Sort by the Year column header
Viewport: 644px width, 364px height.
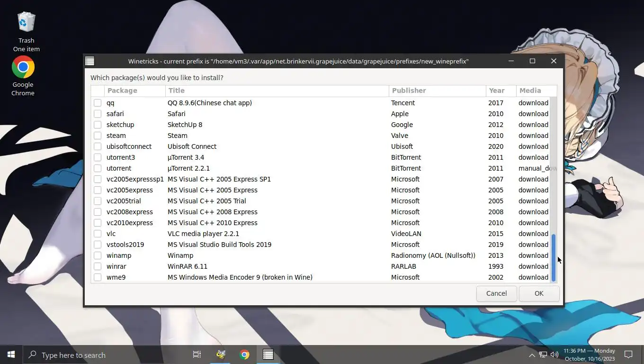501,91
